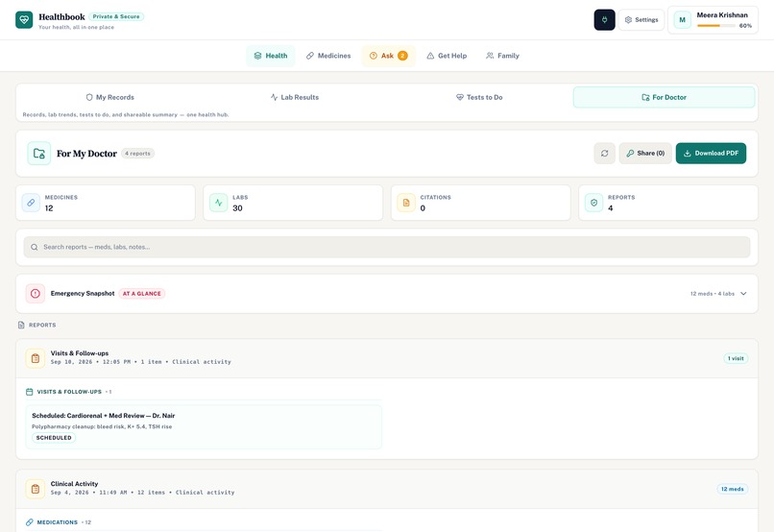
Task: Click the Private & Secure badge
Action: click(116, 16)
